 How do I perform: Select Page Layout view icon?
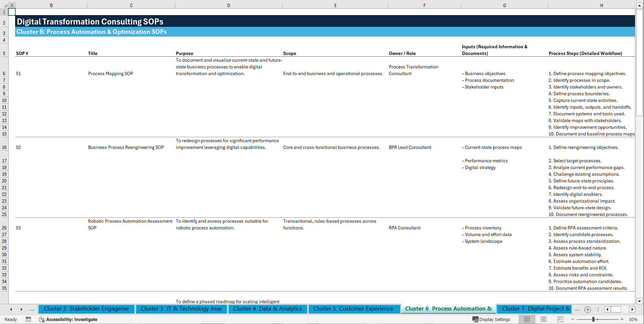click(543, 319)
